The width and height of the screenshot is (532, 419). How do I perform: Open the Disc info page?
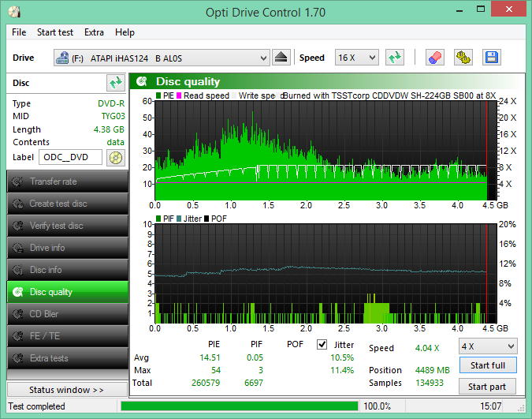click(x=68, y=270)
